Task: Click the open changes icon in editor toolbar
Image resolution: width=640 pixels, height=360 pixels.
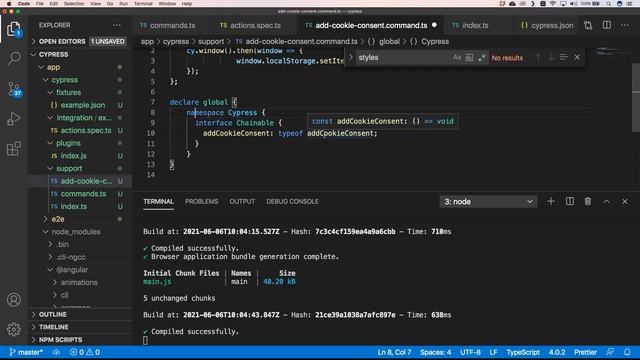Action: [x=588, y=25]
